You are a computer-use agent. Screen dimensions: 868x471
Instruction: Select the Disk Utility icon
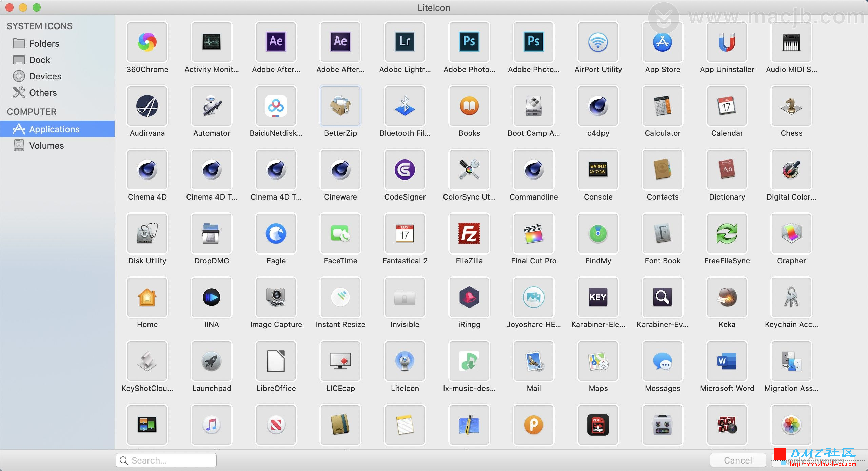point(147,233)
